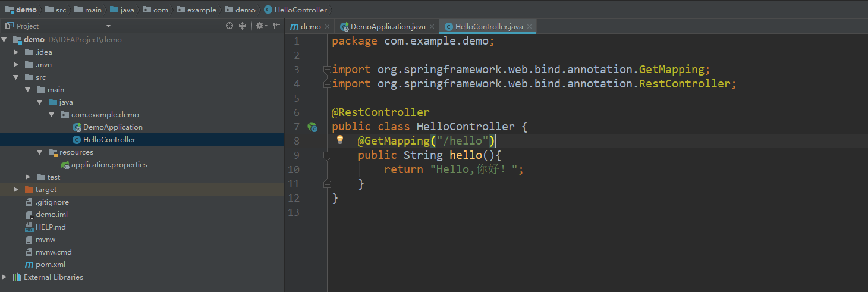
Task: Click the resources folder icon
Action: (x=53, y=152)
